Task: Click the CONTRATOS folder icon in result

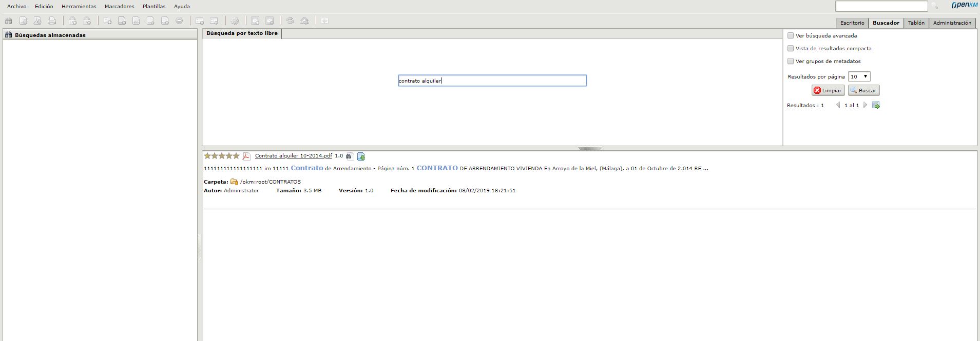Action: 234,182
